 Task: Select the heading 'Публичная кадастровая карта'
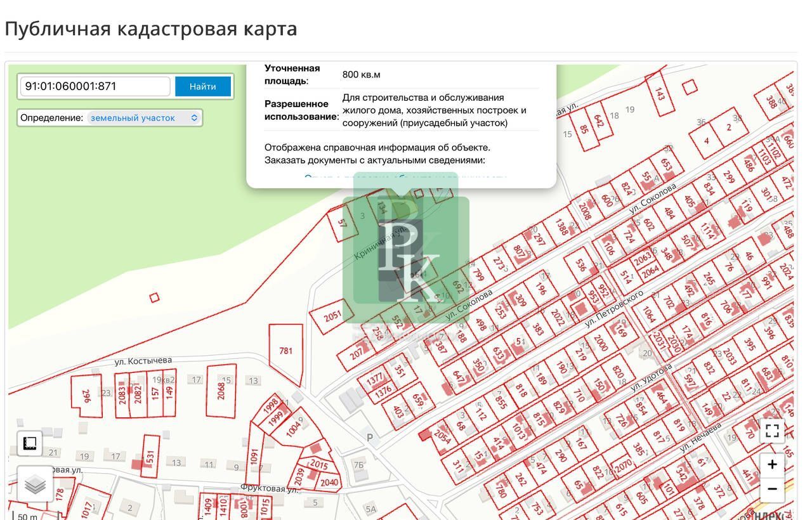pyautogui.click(x=151, y=29)
